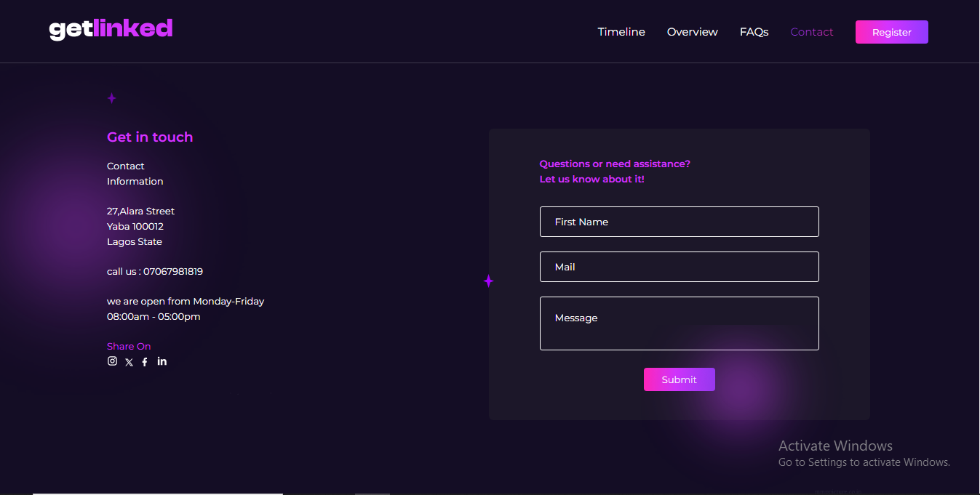Screen dimensions: 980x495
Task: Click the '27,Alara Street' address line
Action: pos(141,212)
